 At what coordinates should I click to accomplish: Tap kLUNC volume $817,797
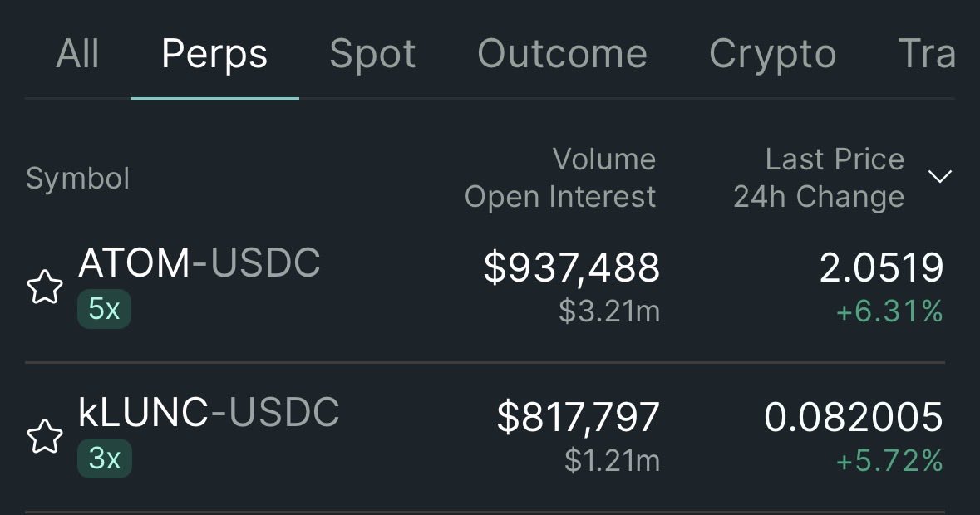click(579, 417)
